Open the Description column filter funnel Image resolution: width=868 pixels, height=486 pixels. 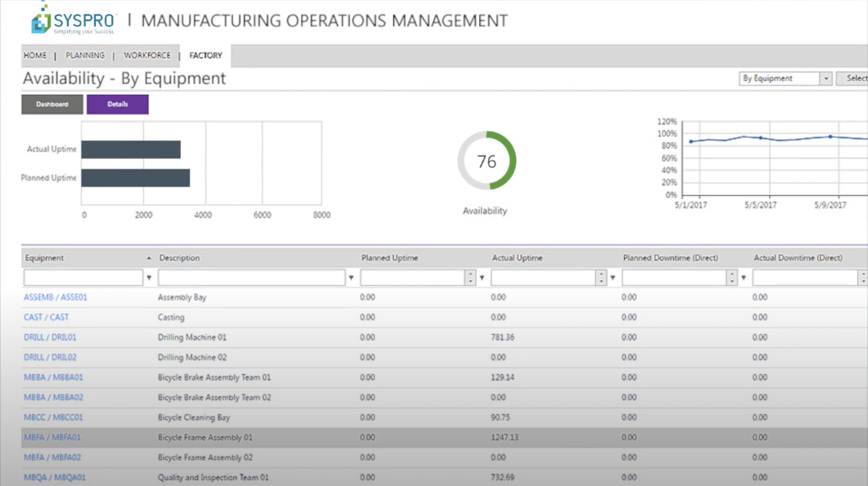[x=351, y=277]
